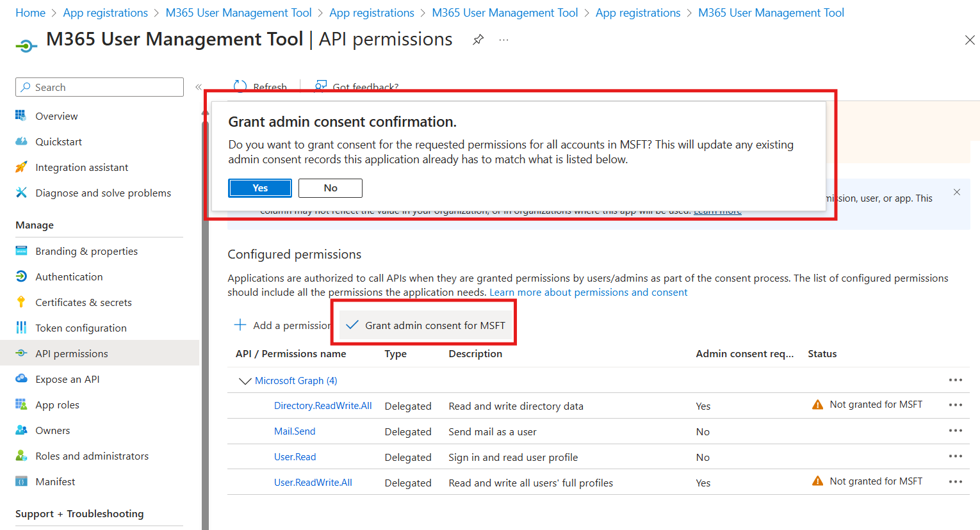Viewport: 980px width, 530px height.
Task: Open the User.Read permission link
Action: 295,457
